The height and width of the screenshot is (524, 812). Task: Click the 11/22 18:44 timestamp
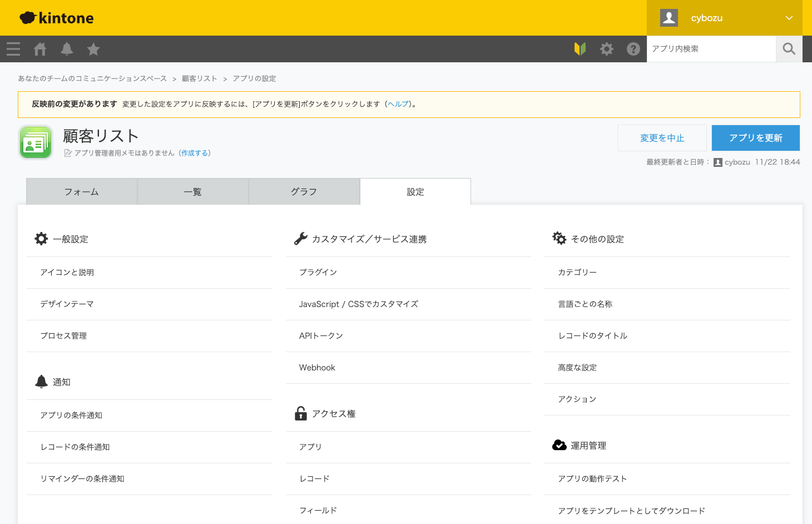[778, 162]
